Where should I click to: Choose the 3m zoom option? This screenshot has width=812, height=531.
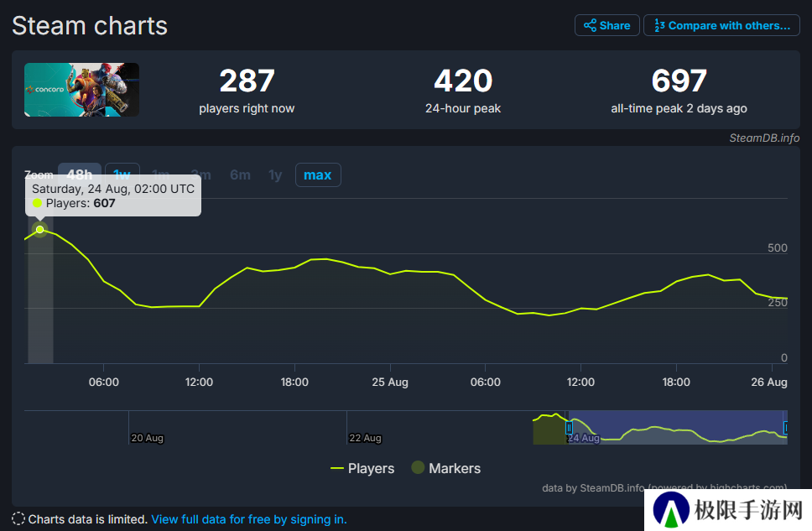tap(201, 175)
